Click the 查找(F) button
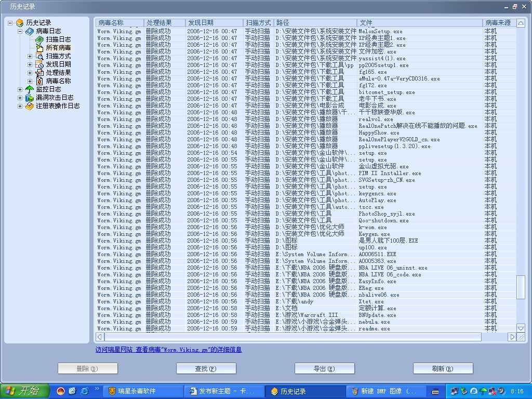Viewport: 532px width, 399px height. coord(206,368)
